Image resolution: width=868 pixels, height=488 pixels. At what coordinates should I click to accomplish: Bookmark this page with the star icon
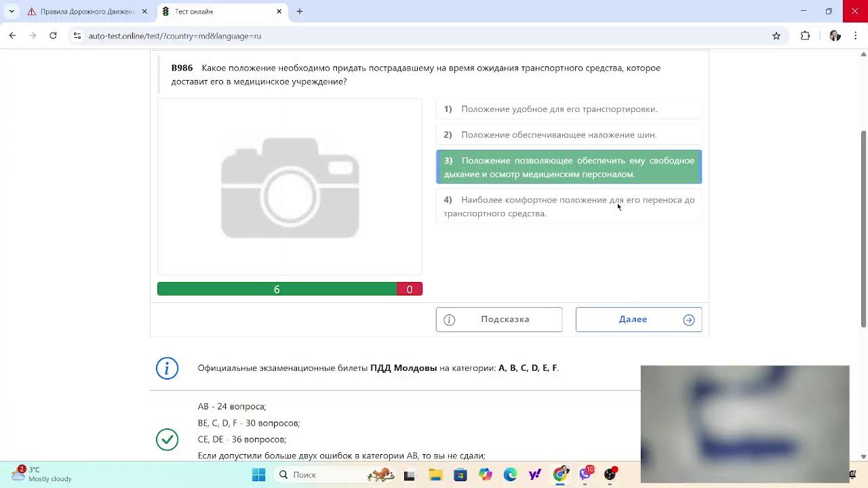coord(776,36)
